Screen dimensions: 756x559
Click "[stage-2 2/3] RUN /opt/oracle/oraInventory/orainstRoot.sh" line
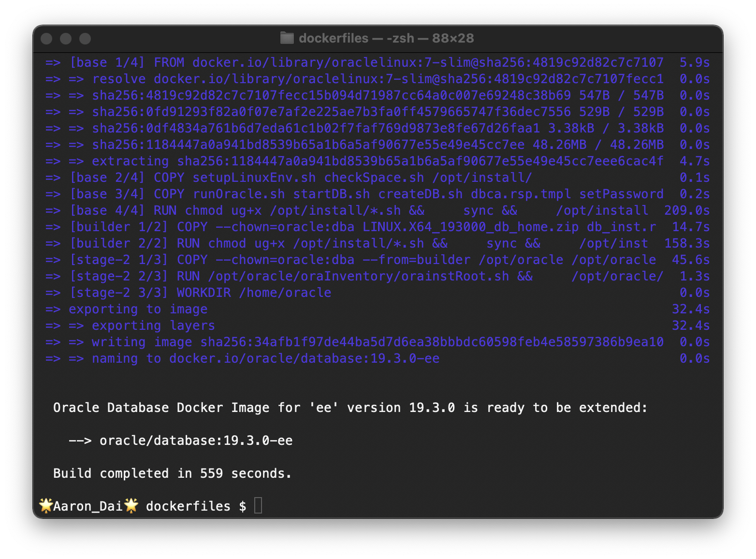coord(378,277)
